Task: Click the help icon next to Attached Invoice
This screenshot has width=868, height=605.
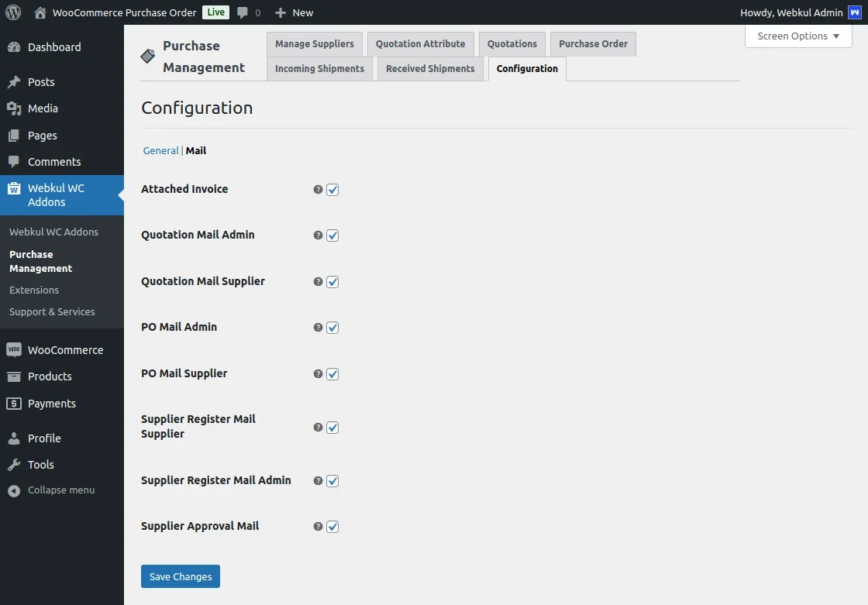Action: tap(318, 190)
